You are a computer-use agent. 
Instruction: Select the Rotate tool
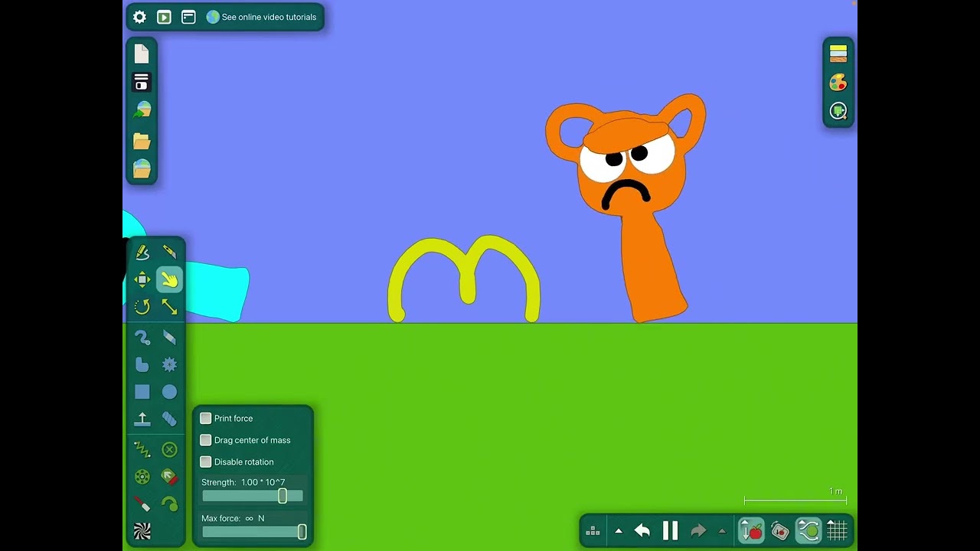tap(142, 307)
